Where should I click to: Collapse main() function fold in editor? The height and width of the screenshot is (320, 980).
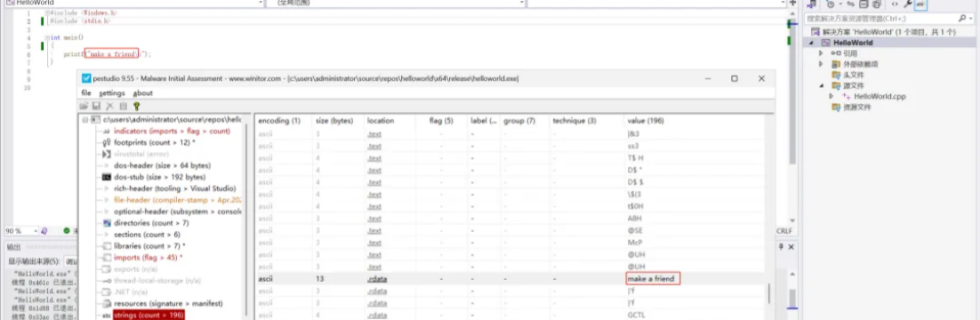tap(46, 37)
